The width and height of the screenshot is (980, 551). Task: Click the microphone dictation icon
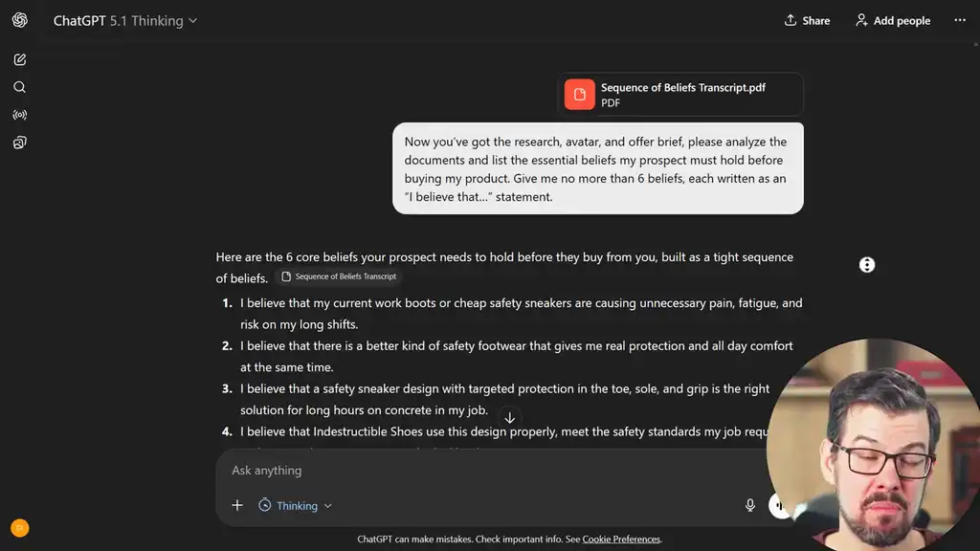coord(750,505)
